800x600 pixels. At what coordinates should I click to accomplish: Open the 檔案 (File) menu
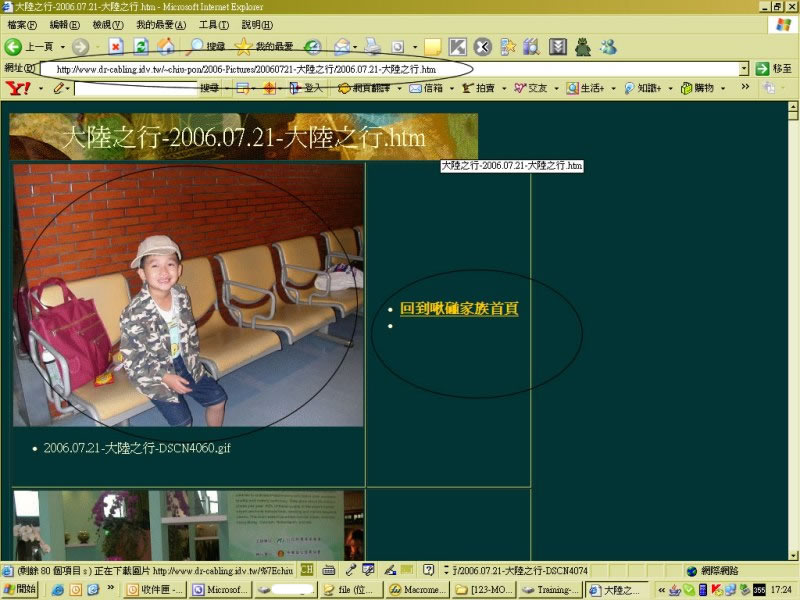pyautogui.click(x=22, y=24)
